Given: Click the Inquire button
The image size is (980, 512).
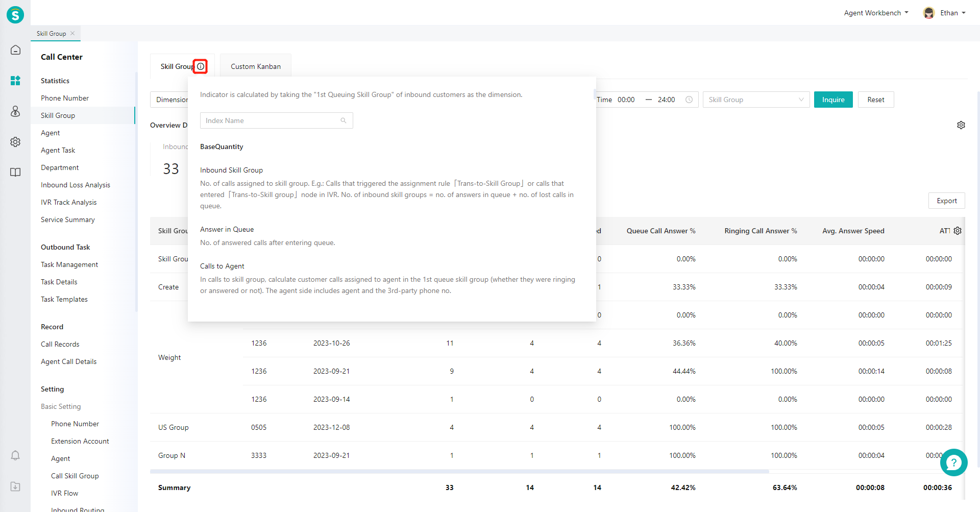Looking at the screenshot, I should click(x=833, y=100).
